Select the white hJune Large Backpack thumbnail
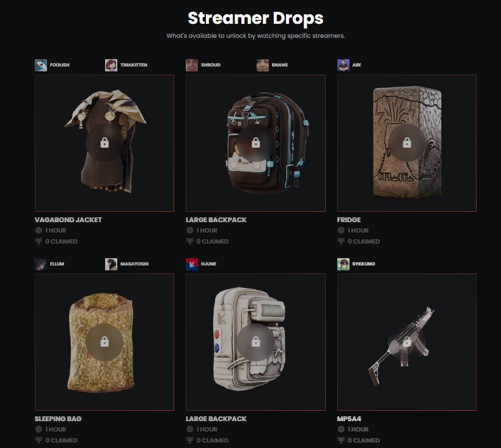This screenshot has width=501, height=448. point(255,342)
